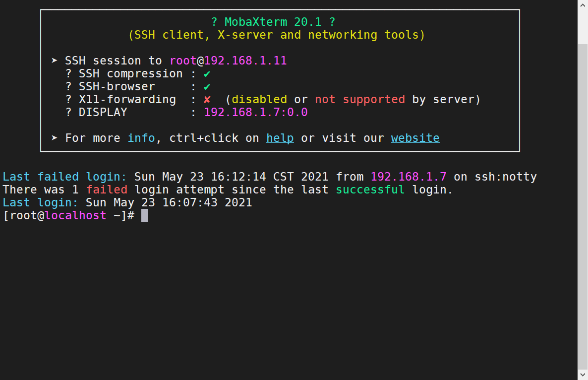Viewport: 588px width, 380px height.
Task: Click the green SSH-browser checkmark
Action: [x=207, y=87]
